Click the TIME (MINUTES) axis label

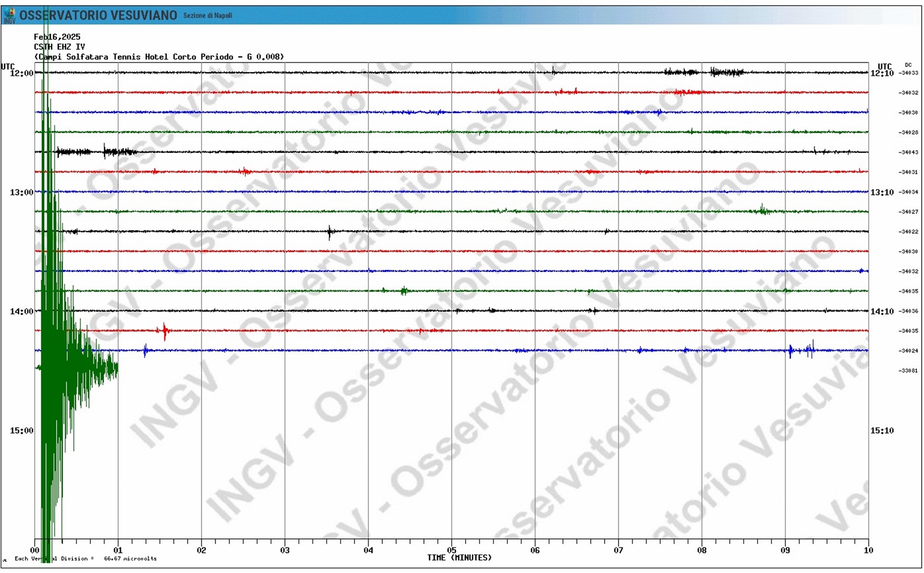point(459,558)
